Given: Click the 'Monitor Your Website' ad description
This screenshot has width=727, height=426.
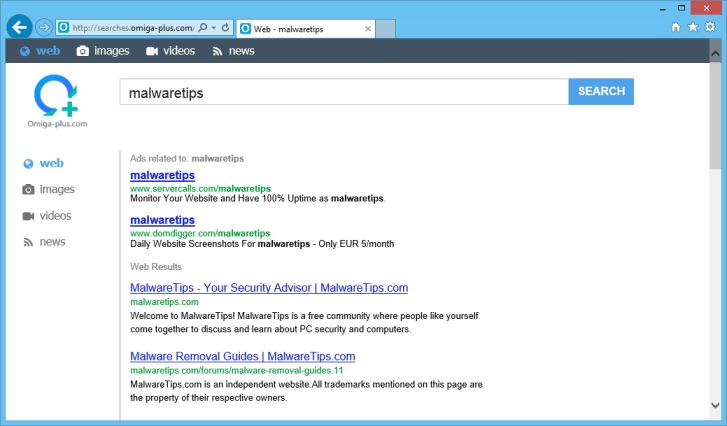Looking at the screenshot, I should [258, 198].
